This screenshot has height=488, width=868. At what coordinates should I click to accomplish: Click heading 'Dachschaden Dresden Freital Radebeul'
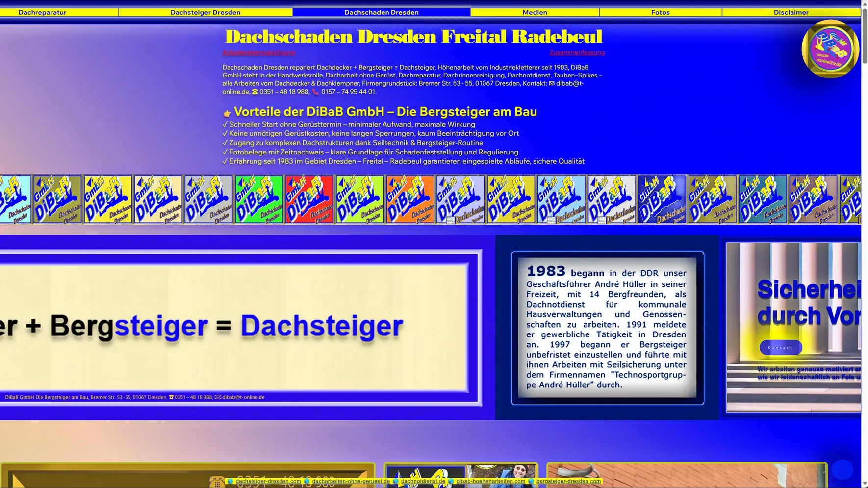pyautogui.click(x=413, y=37)
